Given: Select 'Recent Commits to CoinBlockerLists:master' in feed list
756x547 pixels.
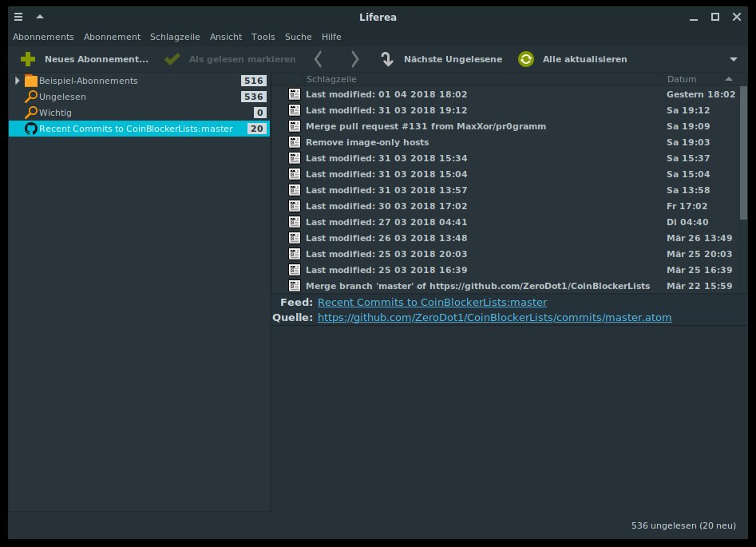Looking at the screenshot, I should (139, 129).
